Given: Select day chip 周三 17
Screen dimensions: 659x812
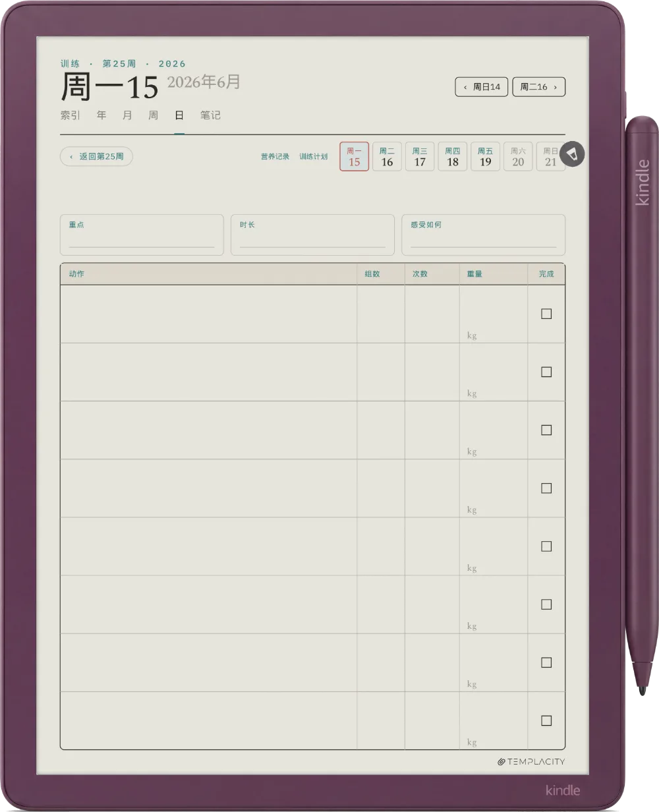Looking at the screenshot, I should click(x=420, y=157).
